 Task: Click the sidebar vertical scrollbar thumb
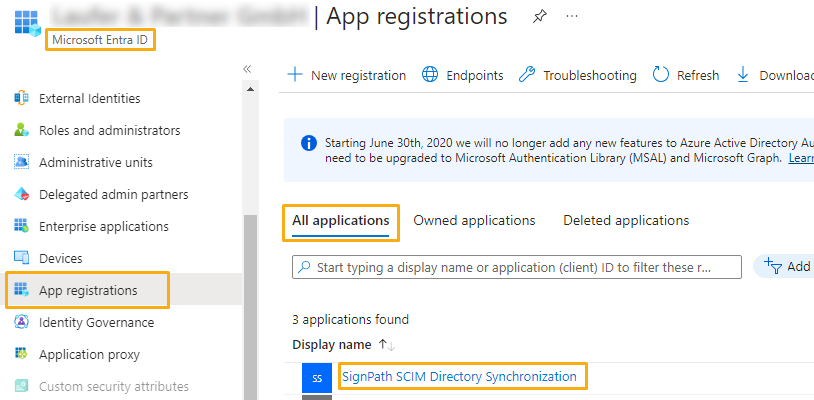coord(250,307)
